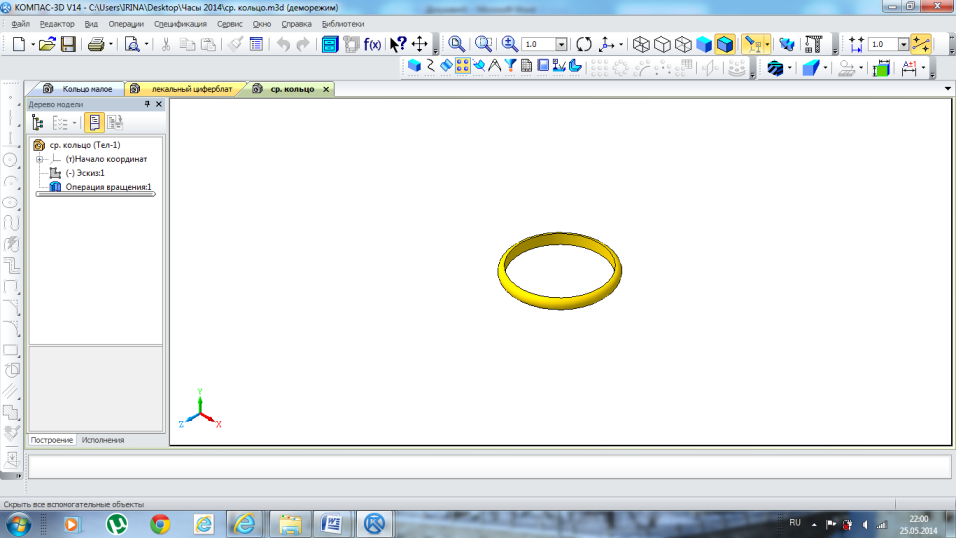This screenshot has width=956, height=538.
Task: Open Microsoft Word from the taskbar
Action: (331, 523)
